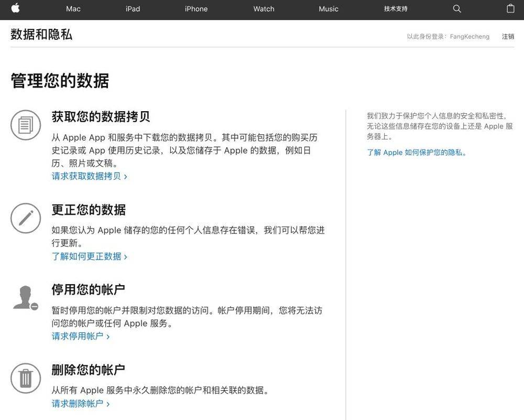Click the Apple logo in the navigation bar

pyautogui.click(x=15, y=8)
